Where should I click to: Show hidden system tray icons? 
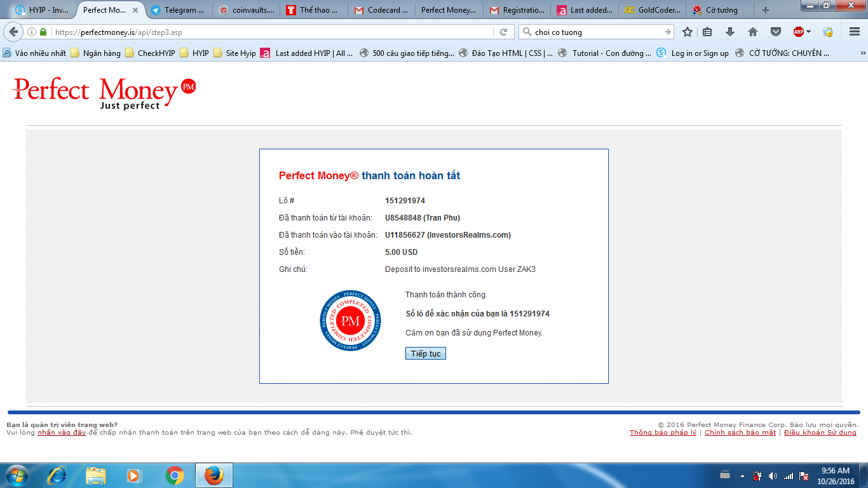tap(742, 476)
